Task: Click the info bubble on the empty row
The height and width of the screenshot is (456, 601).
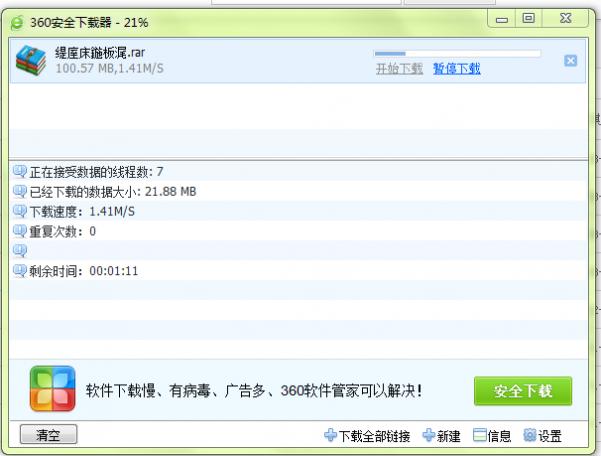Action: [20, 251]
